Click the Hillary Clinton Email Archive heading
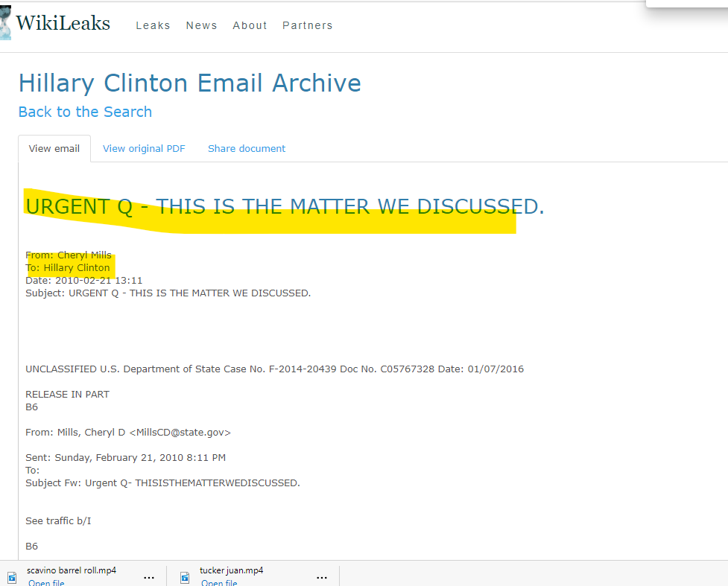728x586 pixels. 190,83
